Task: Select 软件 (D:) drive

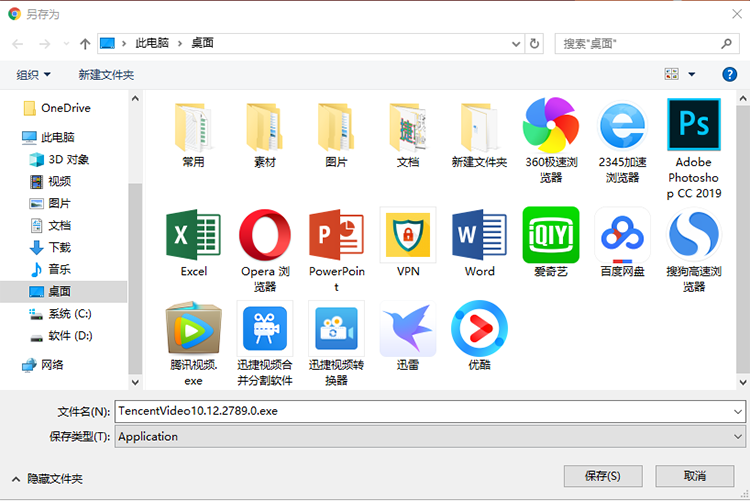Action: [61, 336]
